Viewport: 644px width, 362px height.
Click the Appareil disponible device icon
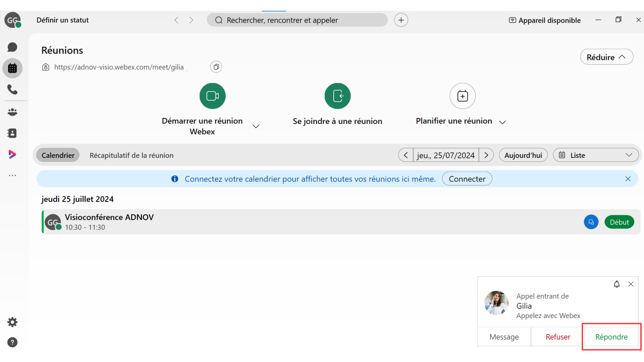pyautogui.click(x=513, y=20)
